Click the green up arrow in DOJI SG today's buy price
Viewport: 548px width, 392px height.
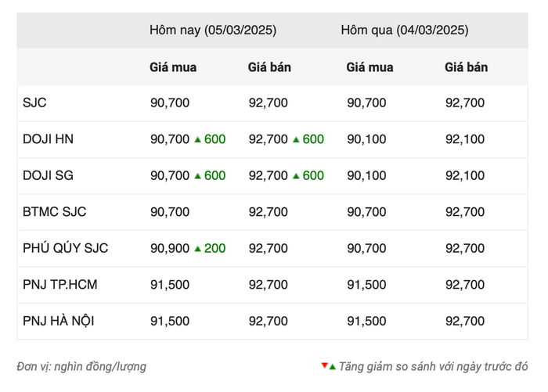(197, 176)
